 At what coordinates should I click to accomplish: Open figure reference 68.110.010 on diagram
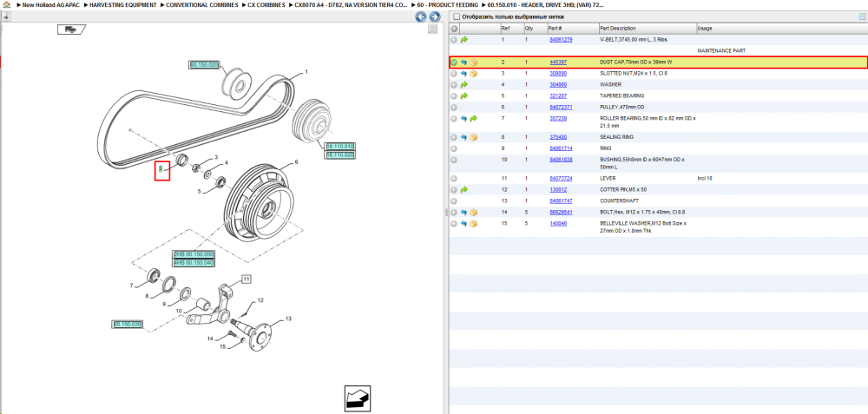click(x=340, y=147)
